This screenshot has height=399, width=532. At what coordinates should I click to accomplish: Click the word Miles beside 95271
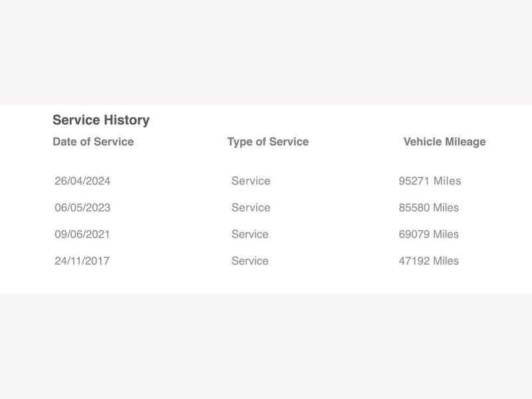pos(448,181)
